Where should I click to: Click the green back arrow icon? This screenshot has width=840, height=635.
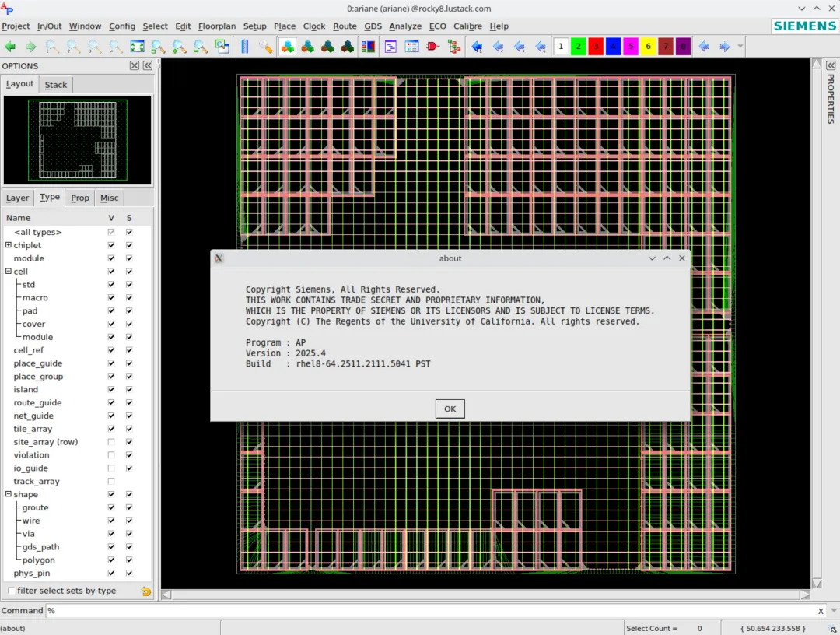(x=10, y=47)
